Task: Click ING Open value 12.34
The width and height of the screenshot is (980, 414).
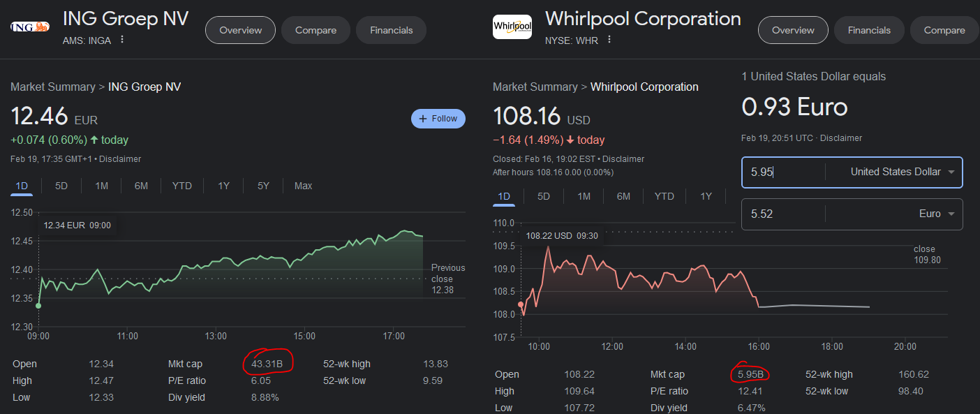Action: pos(101,364)
